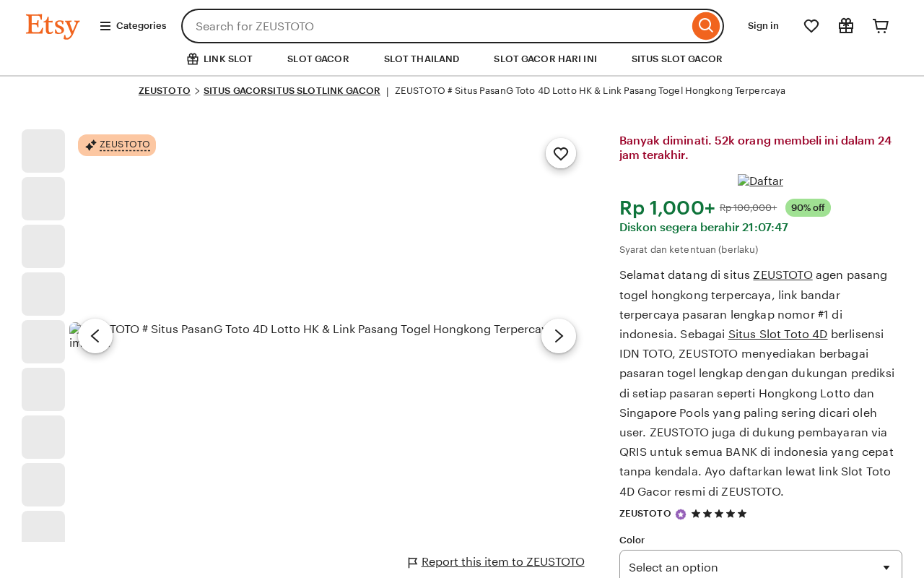Open the gift icon in header
This screenshot has width=924, height=578.
(846, 26)
